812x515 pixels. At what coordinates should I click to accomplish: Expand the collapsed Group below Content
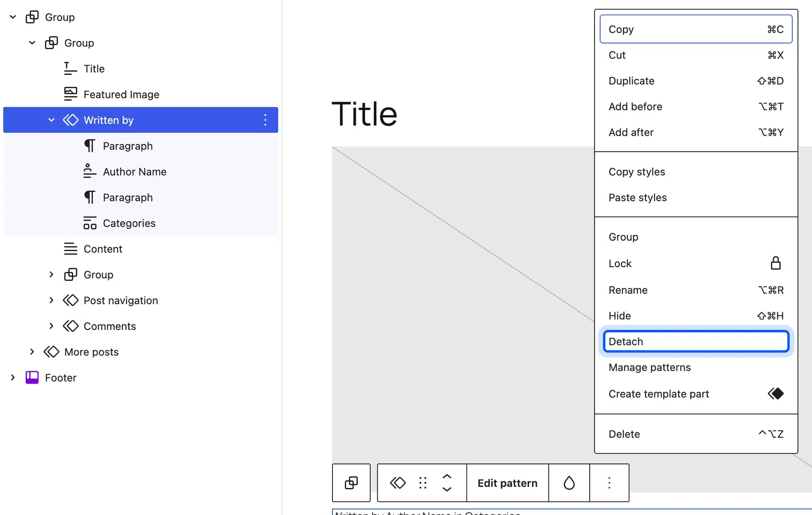coord(51,274)
